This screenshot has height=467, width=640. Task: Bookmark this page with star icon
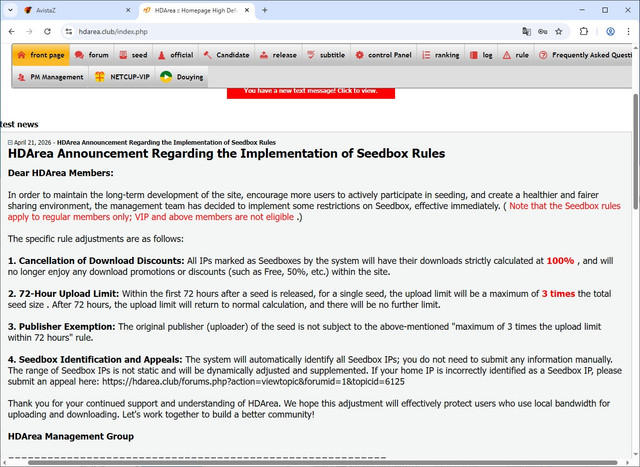tap(559, 31)
